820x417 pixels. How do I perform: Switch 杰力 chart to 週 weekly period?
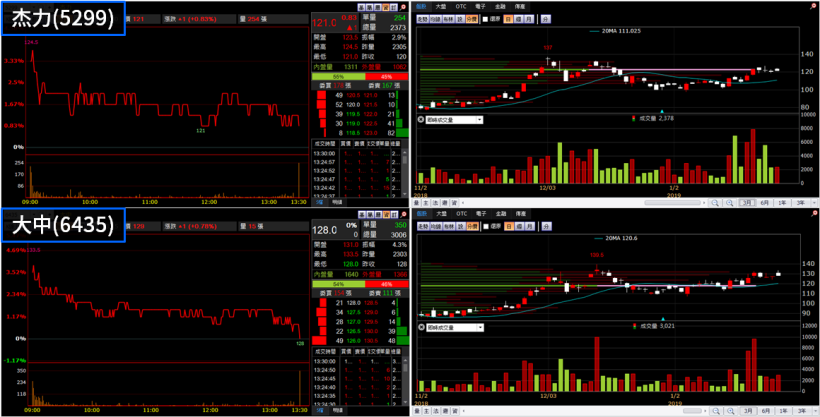click(x=518, y=19)
